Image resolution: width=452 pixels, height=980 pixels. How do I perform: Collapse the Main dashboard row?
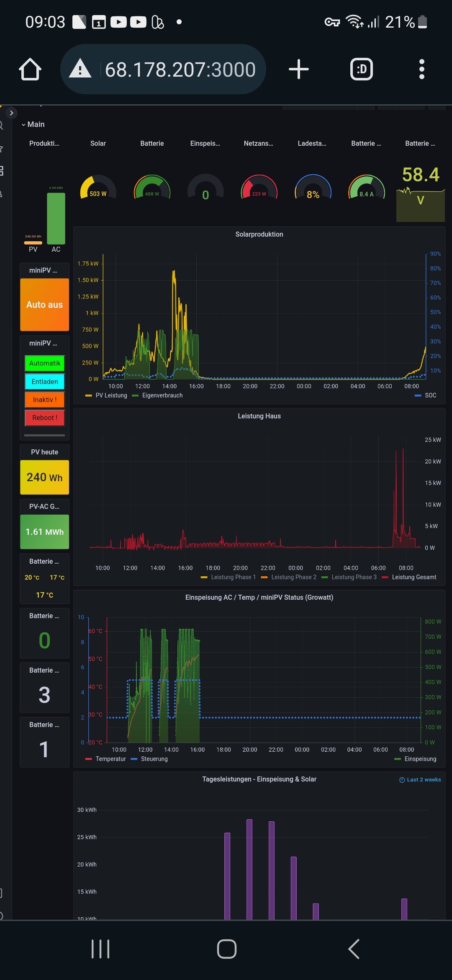(x=33, y=124)
